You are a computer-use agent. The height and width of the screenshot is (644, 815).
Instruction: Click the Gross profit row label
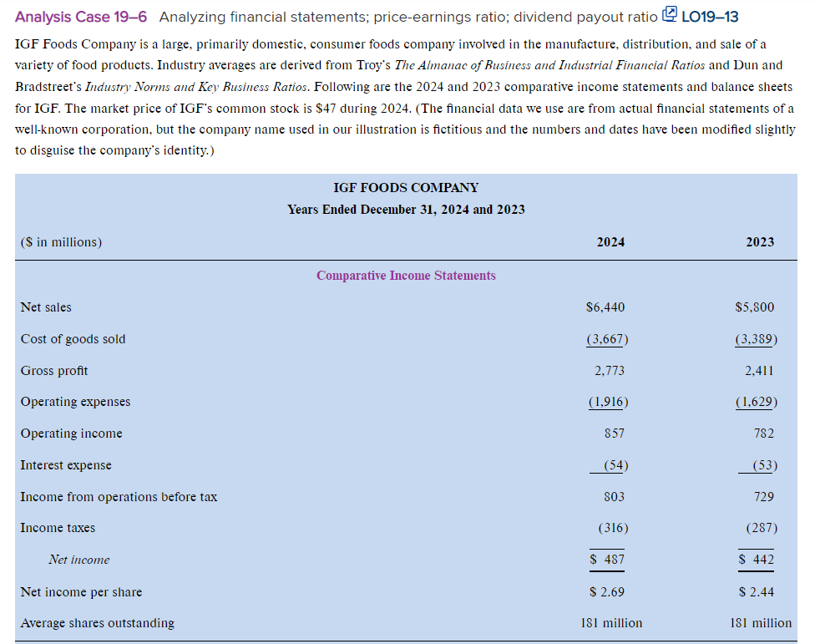54,371
